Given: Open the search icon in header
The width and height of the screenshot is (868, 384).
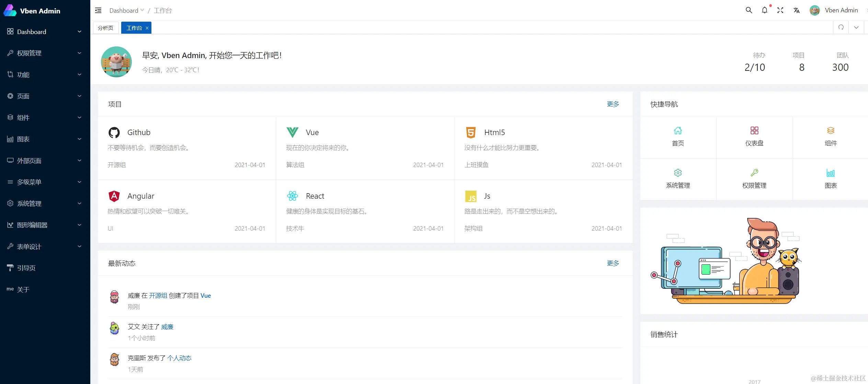Looking at the screenshot, I should [749, 10].
